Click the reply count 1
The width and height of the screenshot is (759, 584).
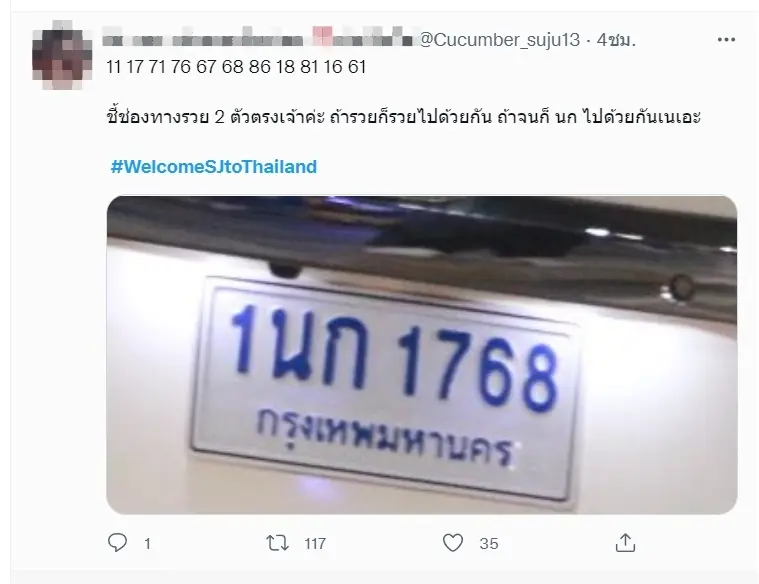coord(148,544)
